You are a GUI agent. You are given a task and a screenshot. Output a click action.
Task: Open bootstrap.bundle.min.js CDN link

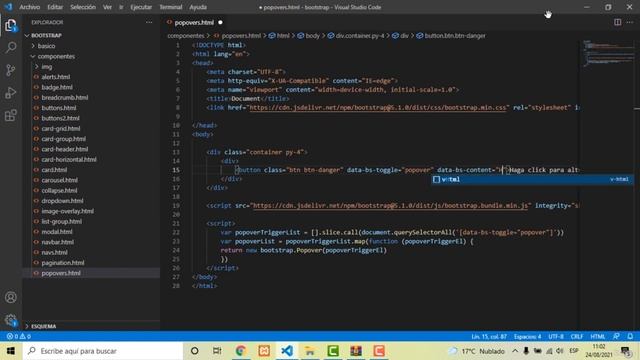391,205
